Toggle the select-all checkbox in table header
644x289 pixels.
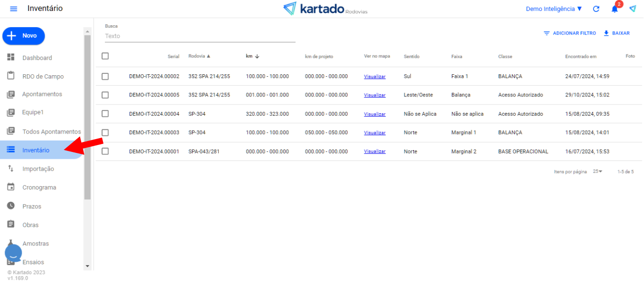click(105, 56)
